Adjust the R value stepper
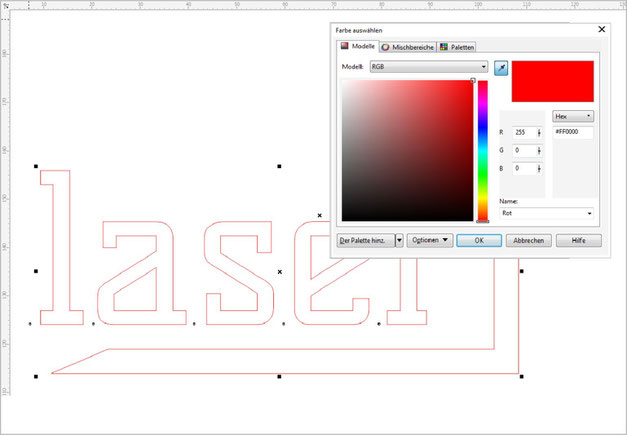The width and height of the screenshot is (627, 435). 539,132
